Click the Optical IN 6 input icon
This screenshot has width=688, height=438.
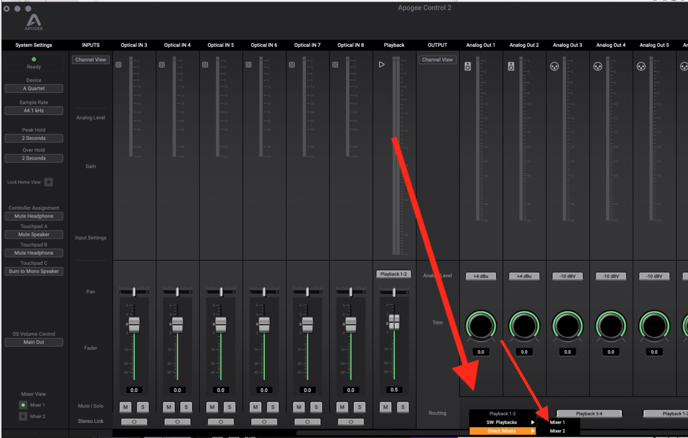(x=248, y=65)
